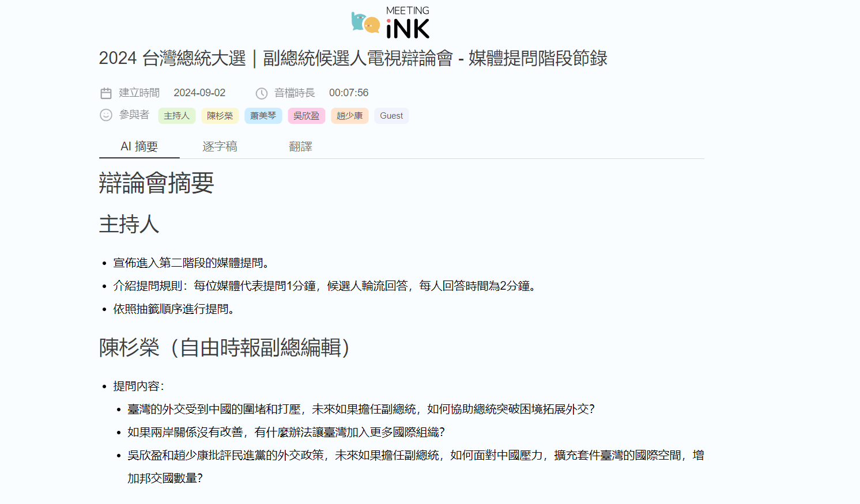The image size is (860, 504).
Task: Click the clock icon beside 音檔時長
Action: click(x=262, y=93)
